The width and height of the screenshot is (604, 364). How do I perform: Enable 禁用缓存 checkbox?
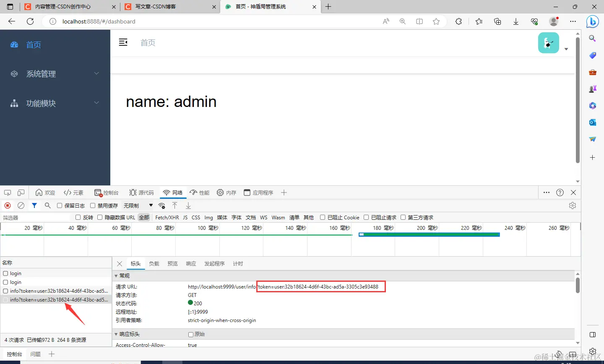click(x=93, y=205)
